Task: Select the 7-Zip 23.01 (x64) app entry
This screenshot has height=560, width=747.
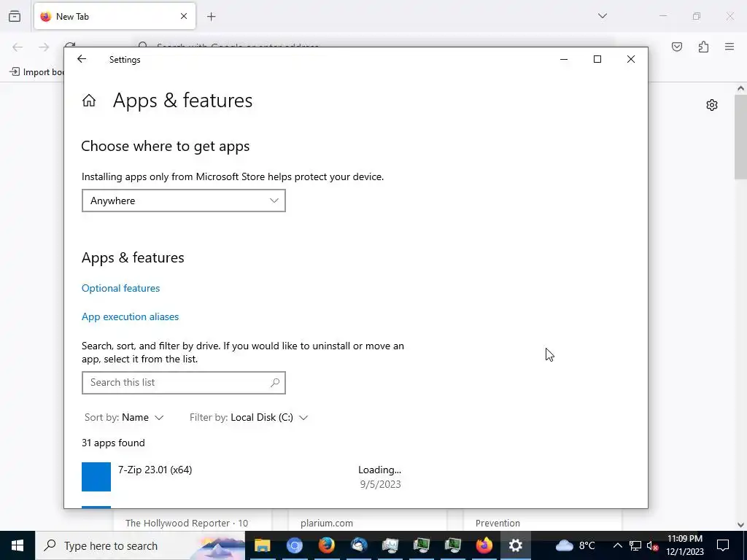Action: pos(241,477)
